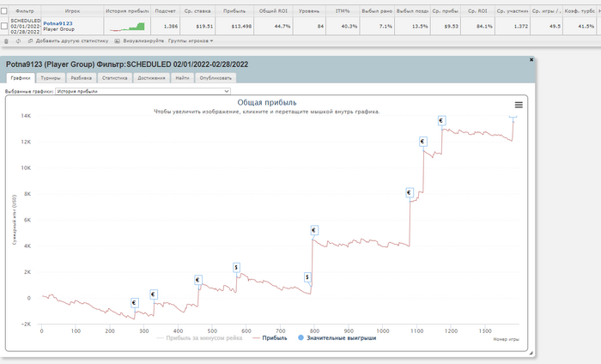601x364 pixels.
Task: Sort by the Общий ROI column header
Action: [273, 11]
